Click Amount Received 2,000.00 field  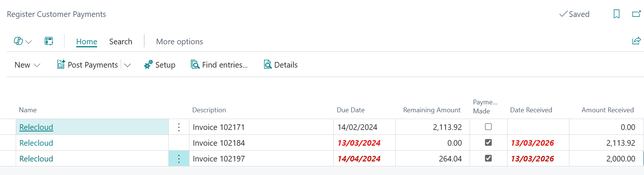click(x=606, y=159)
